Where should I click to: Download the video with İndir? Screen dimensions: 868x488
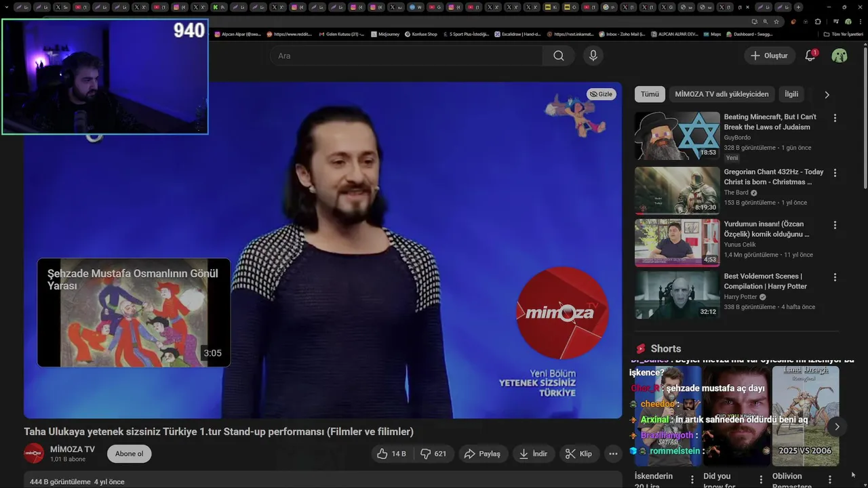click(x=533, y=454)
